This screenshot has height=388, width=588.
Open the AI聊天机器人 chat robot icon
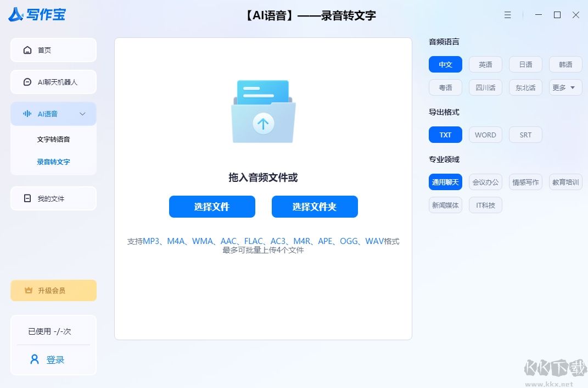click(27, 81)
